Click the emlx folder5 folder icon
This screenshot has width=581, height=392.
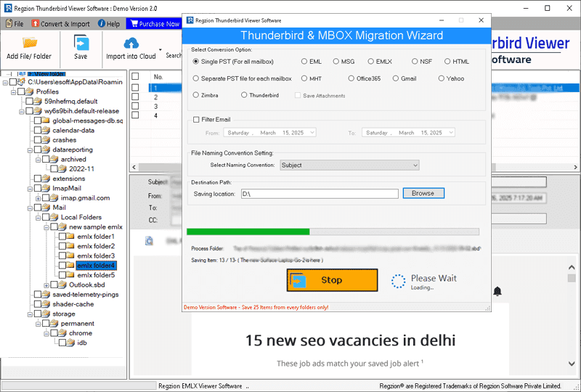(x=70, y=275)
